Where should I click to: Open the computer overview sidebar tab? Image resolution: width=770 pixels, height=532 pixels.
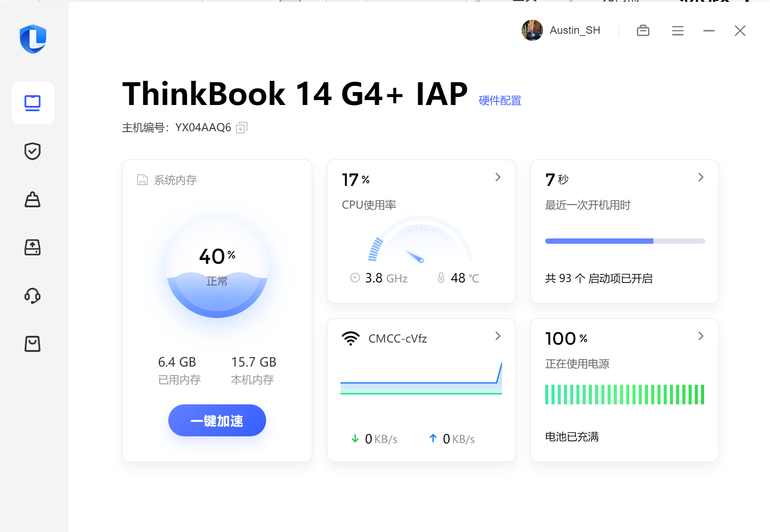point(32,103)
